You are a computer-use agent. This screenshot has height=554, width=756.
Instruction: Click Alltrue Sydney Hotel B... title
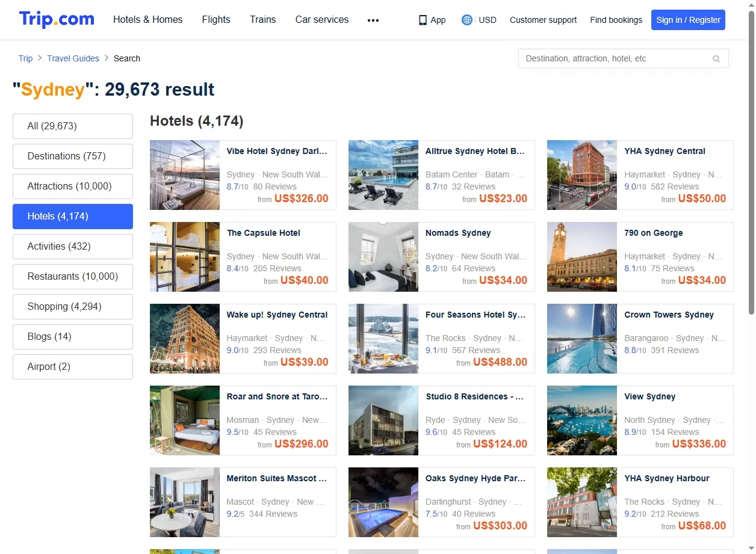[x=476, y=152]
